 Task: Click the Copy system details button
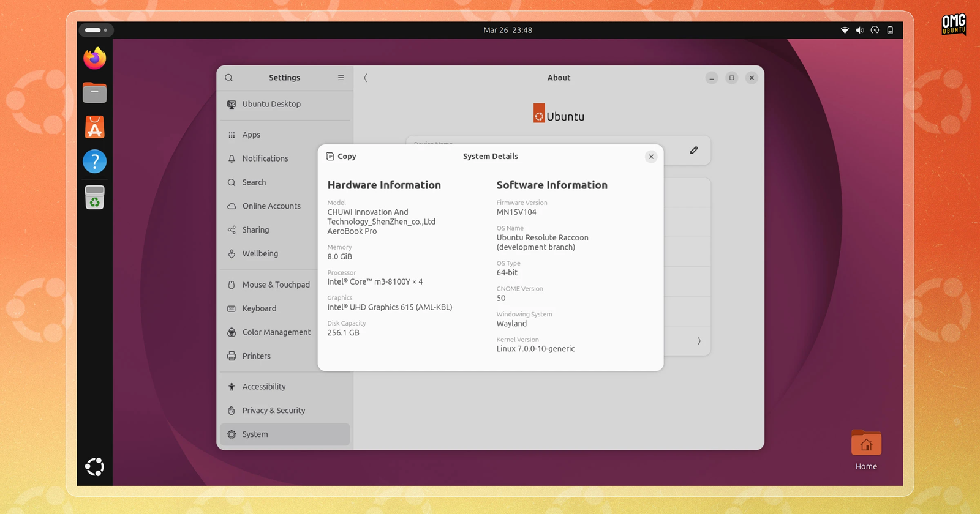[341, 157]
